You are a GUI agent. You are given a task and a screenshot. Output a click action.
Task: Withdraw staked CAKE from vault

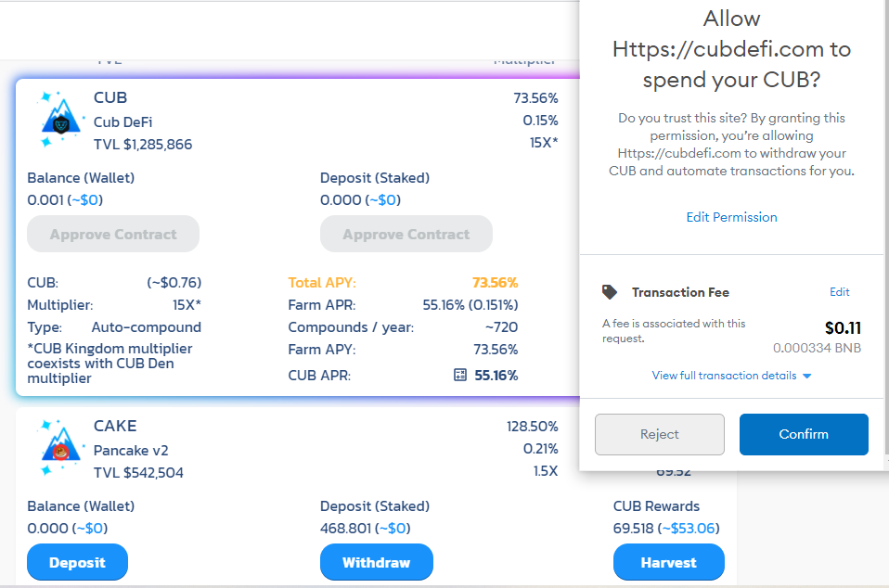tap(377, 563)
